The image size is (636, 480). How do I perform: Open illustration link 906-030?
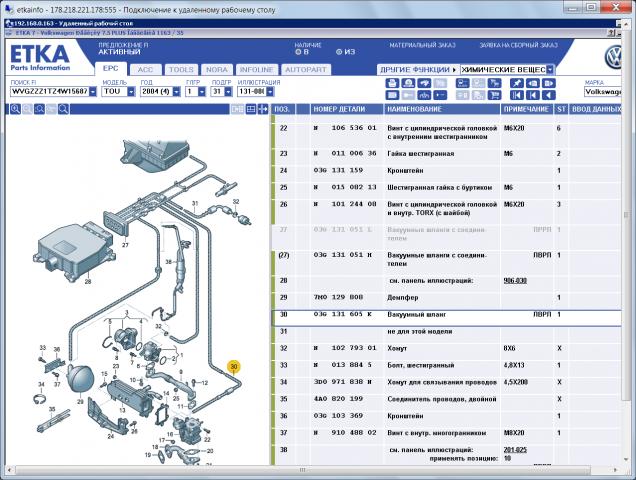515,281
